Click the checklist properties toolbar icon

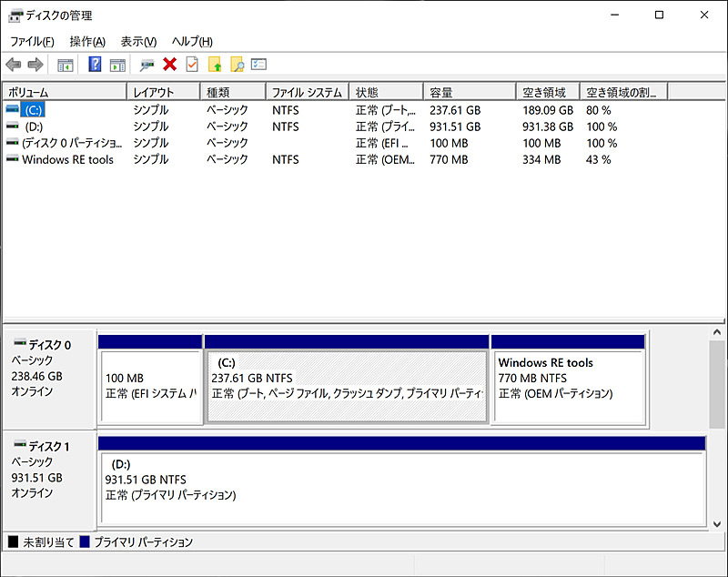point(191,64)
